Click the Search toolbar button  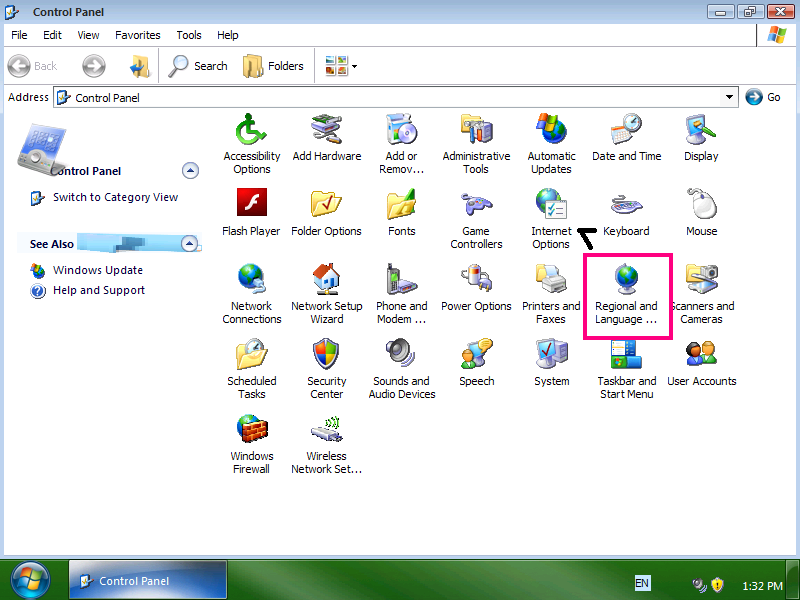pos(198,66)
